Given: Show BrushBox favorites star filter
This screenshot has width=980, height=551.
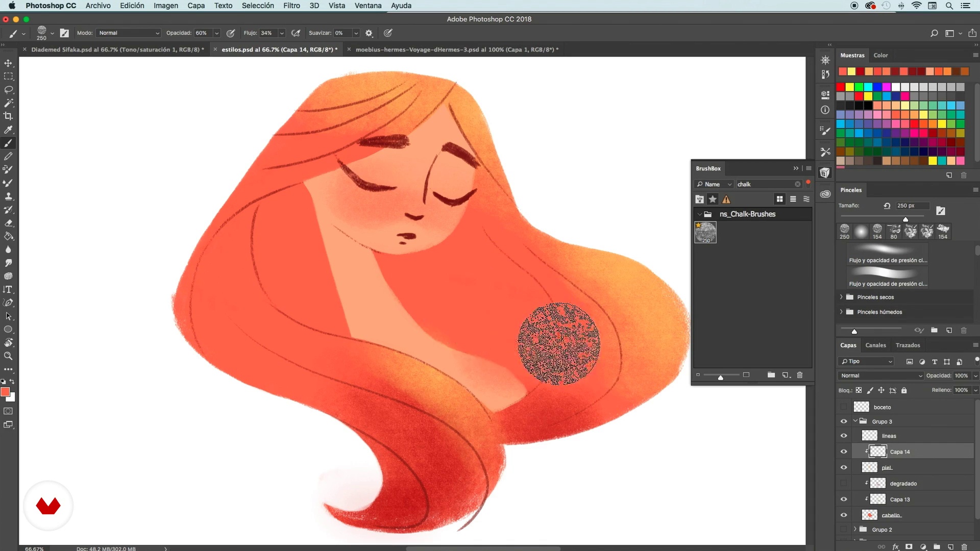Looking at the screenshot, I should pos(713,199).
